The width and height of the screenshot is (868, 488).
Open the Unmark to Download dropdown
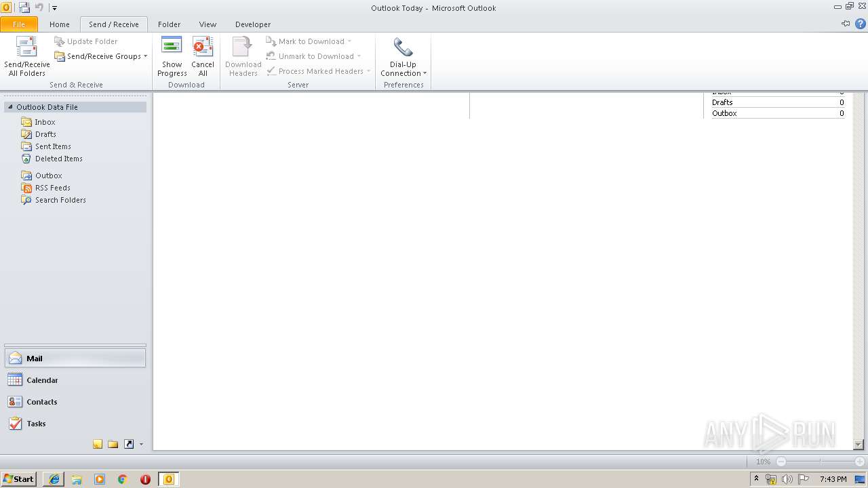(313, 56)
